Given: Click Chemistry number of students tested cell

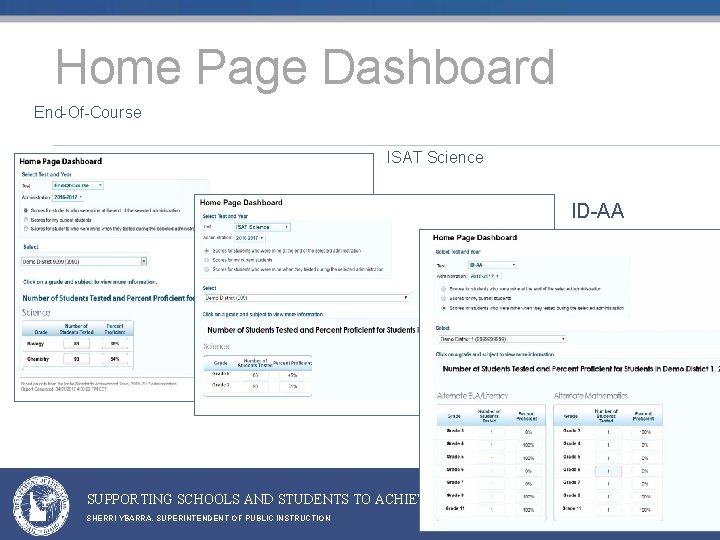Looking at the screenshot, I should 76,359.
